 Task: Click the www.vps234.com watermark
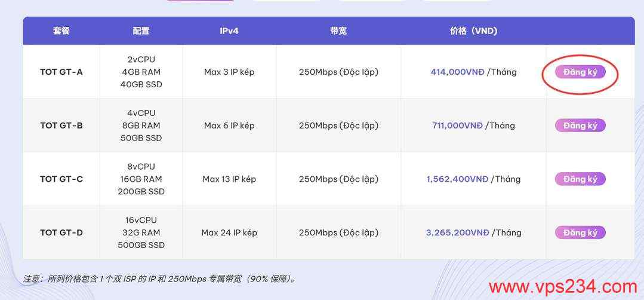tap(563, 287)
